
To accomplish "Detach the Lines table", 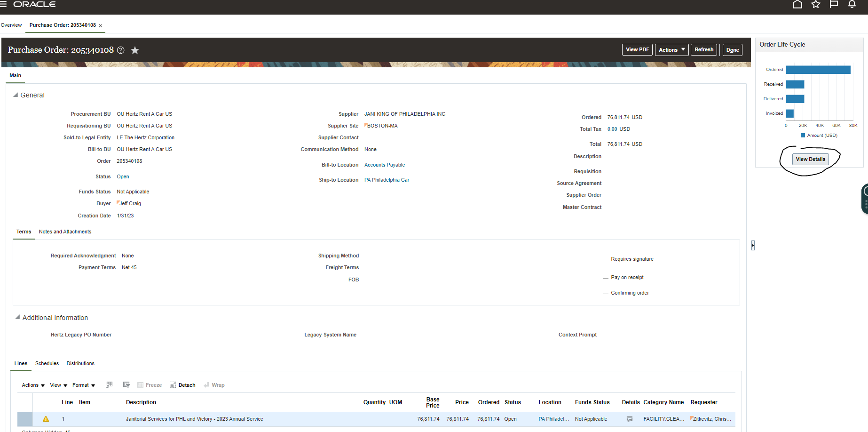I will (x=182, y=384).
